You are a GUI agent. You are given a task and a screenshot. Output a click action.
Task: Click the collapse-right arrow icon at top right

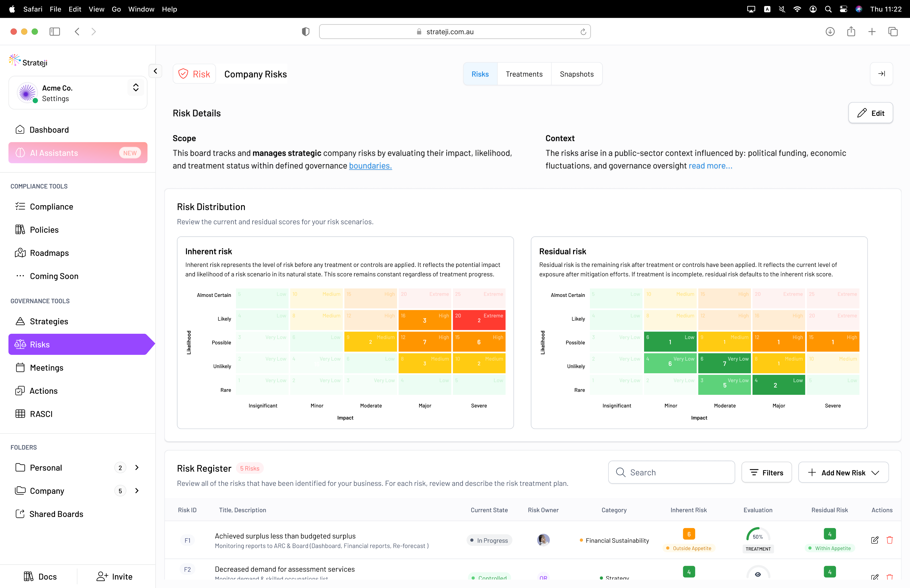[x=881, y=74]
